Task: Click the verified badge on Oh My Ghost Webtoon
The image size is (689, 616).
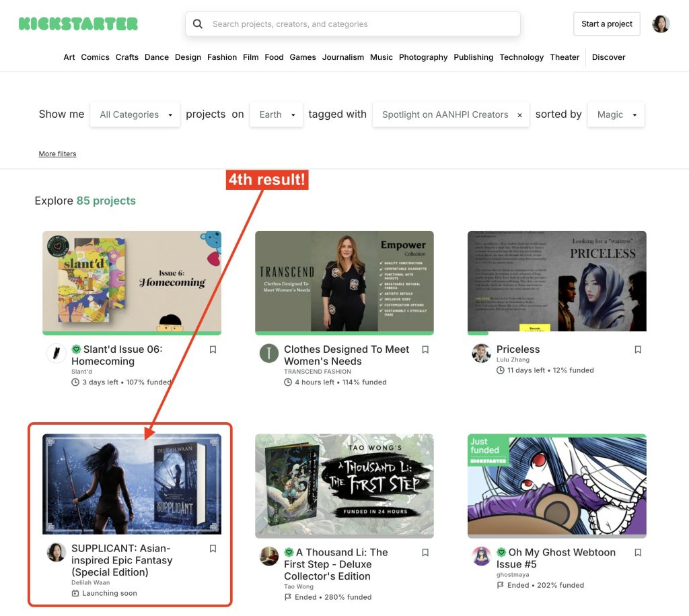Action: pyautogui.click(x=502, y=552)
